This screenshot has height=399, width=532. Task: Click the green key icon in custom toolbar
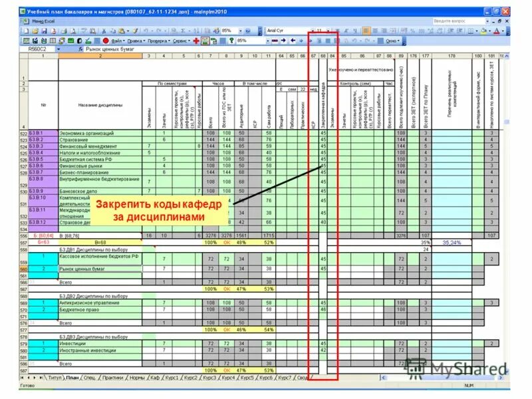tap(231, 41)
